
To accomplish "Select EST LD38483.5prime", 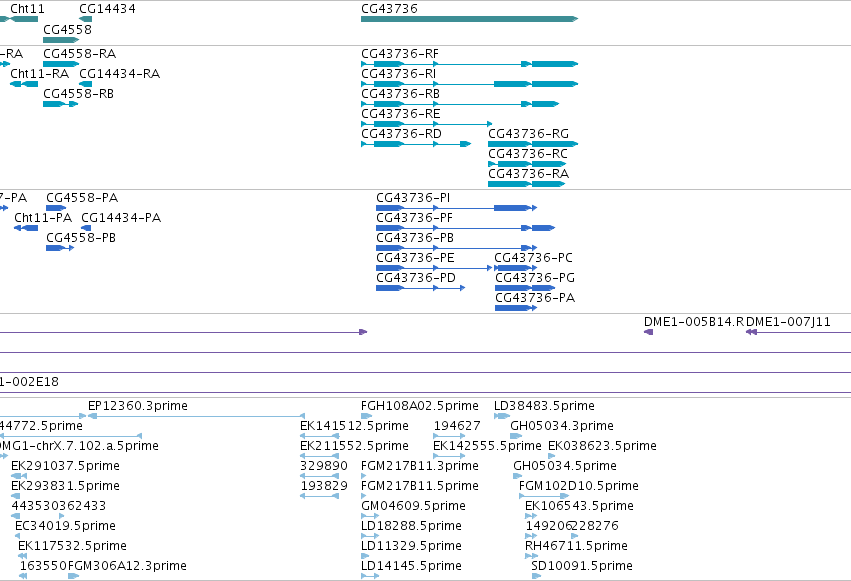I will (502, 417).
